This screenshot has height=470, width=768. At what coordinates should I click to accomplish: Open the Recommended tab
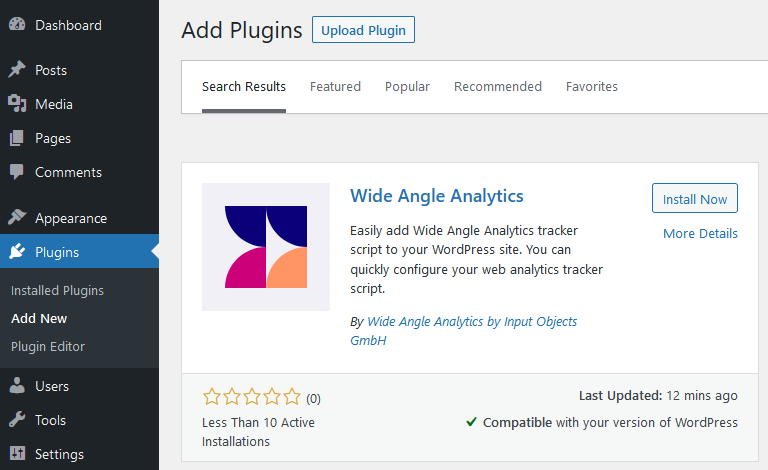[498, 87]
